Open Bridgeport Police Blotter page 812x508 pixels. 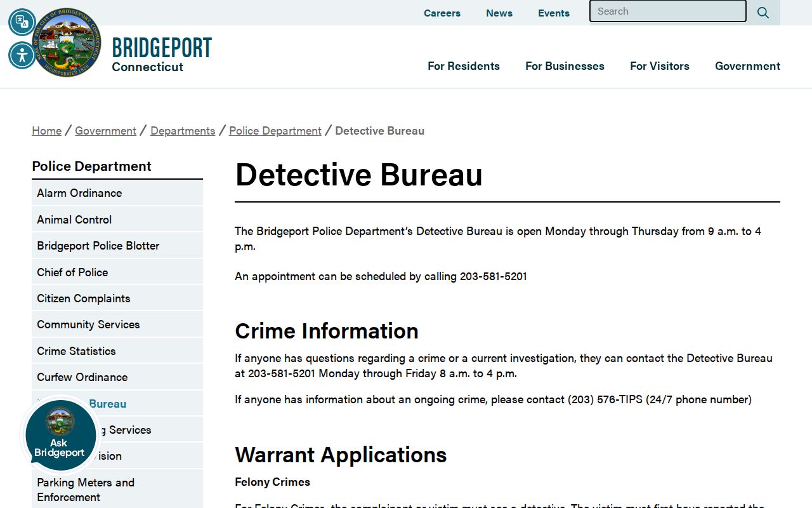tap(117, 246)
